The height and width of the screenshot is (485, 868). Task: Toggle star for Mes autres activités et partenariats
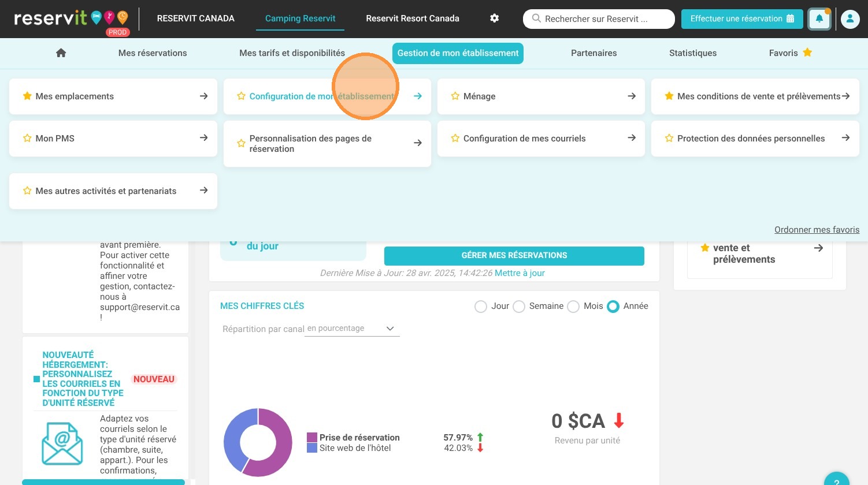27,191
